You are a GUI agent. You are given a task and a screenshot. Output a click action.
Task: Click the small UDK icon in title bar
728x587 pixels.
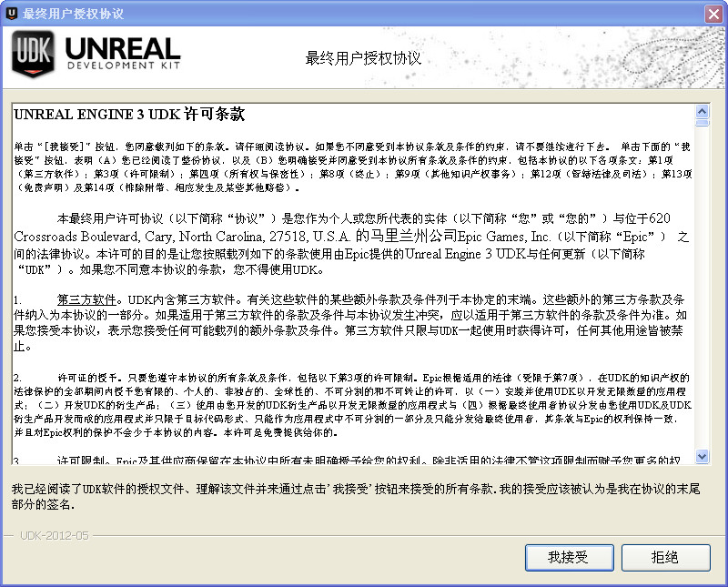[12, 14]
